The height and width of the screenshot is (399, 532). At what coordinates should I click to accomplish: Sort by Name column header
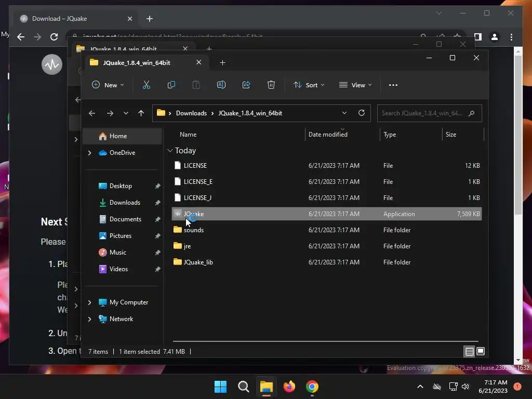pos(188,135)
